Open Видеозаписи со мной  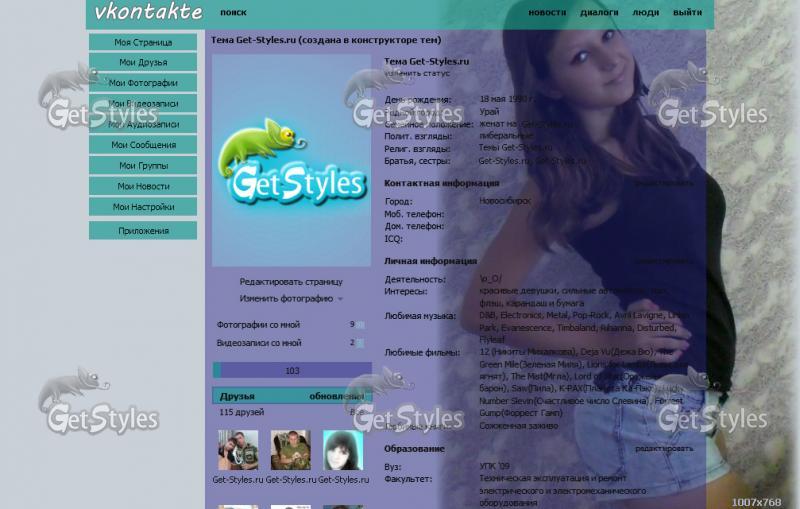click(259, 343)
